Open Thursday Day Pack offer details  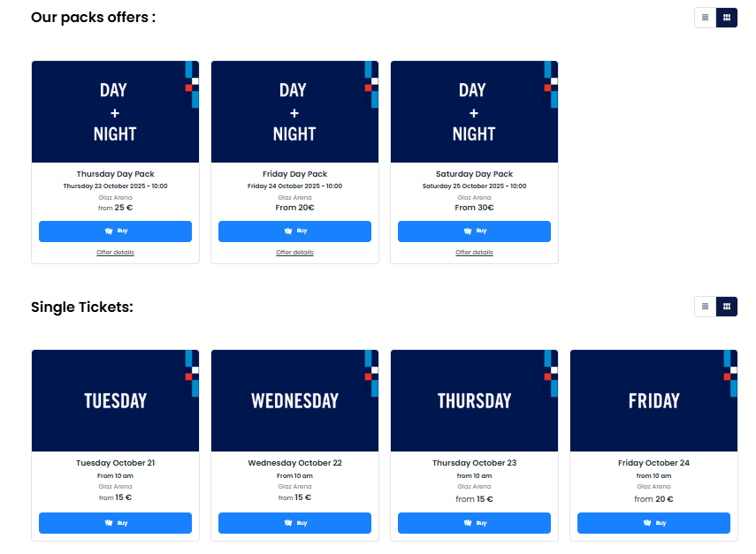point(115,253)
